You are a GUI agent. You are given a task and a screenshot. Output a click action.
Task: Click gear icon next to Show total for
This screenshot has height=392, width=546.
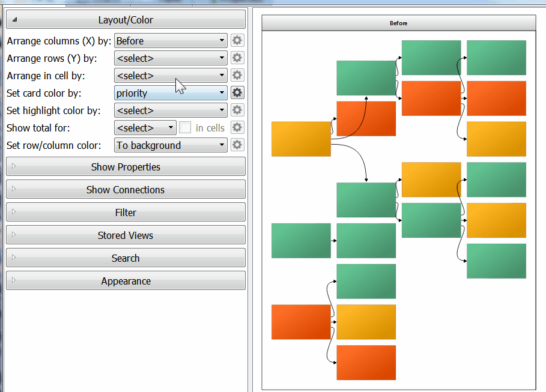tap(237, 128)
